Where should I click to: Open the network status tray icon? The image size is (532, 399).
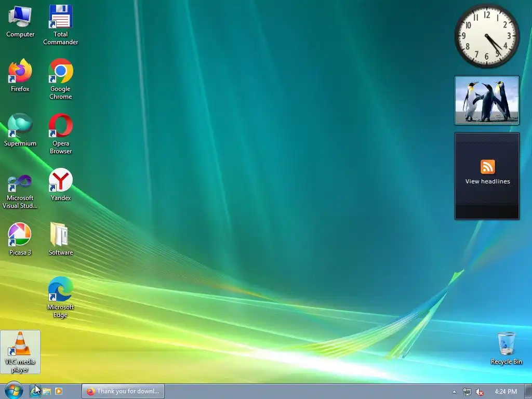(x=467, y=392)
